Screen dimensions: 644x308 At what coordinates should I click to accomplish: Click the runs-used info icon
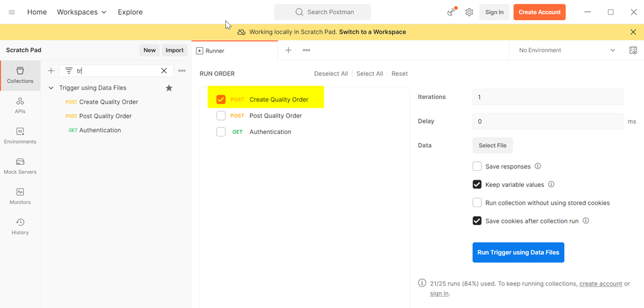[x=422, y=283]
